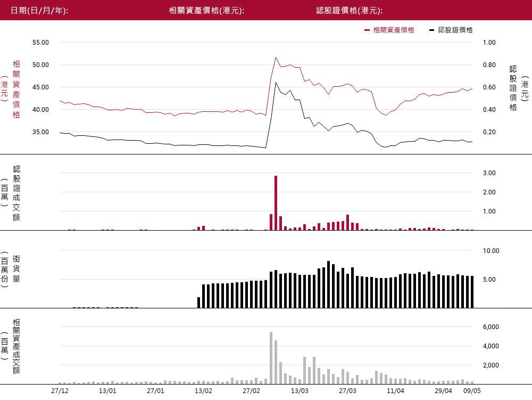Click the 09/05 date label
Image resolution: width=532 pixels, height=400 pixels.
point(472,391)
